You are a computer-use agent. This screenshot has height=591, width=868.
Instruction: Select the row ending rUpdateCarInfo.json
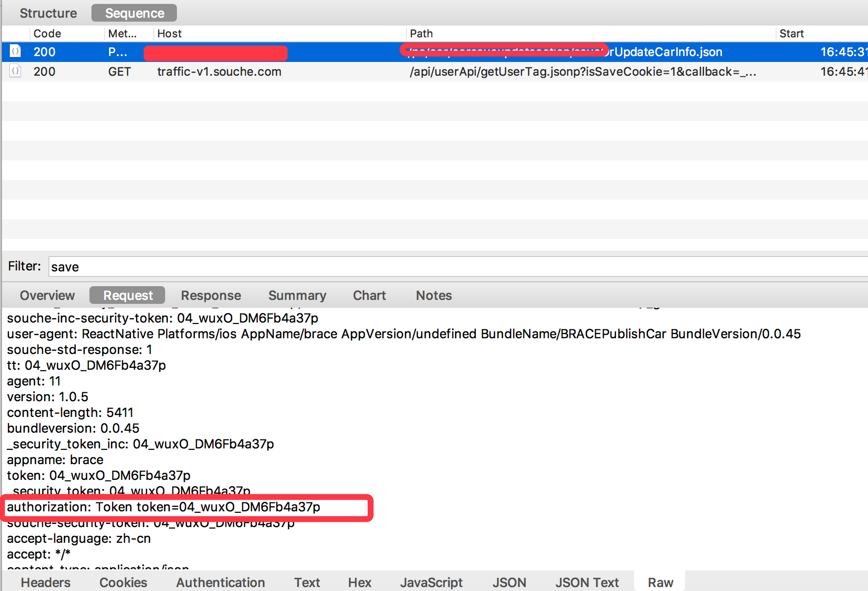click(x=435, y=52)
